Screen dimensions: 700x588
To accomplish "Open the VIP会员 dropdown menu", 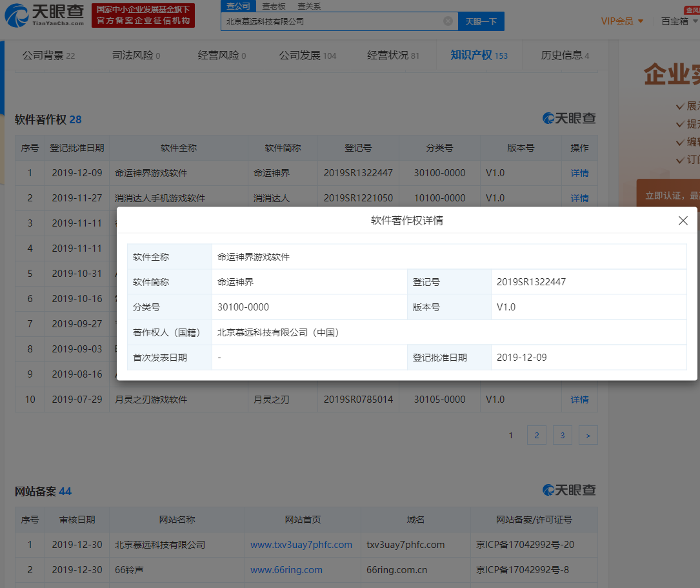I will 622,21.
